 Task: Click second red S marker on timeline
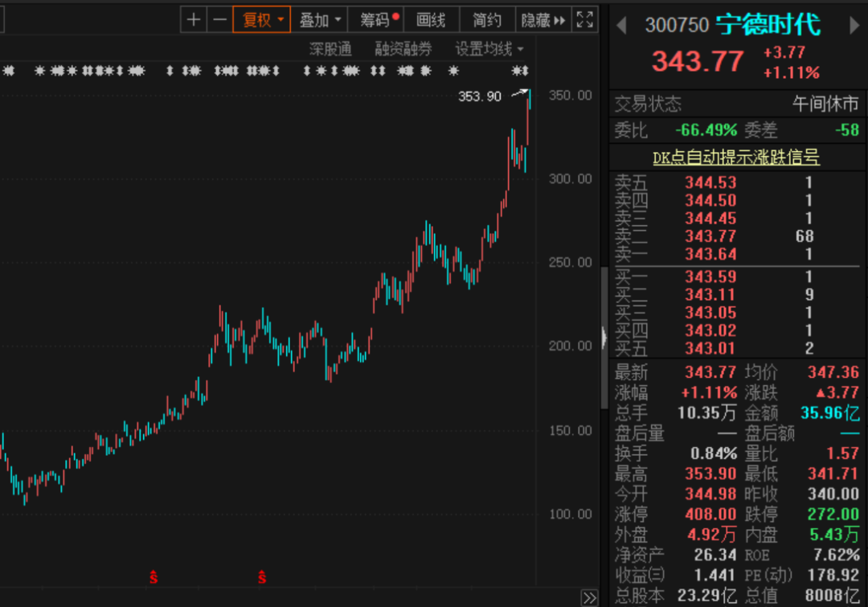(262, 577)
